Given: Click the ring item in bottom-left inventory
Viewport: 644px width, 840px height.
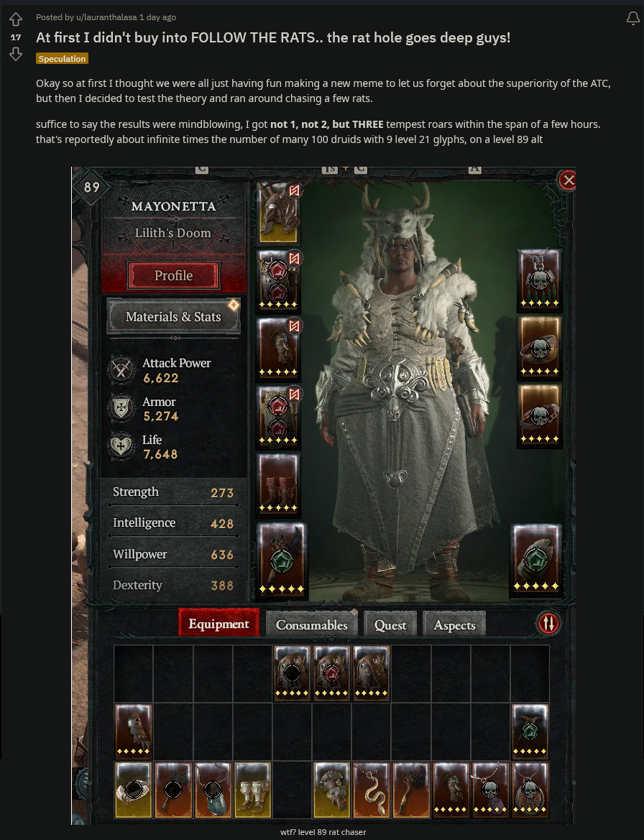Looking at the screenshot, I should (134, 790).
